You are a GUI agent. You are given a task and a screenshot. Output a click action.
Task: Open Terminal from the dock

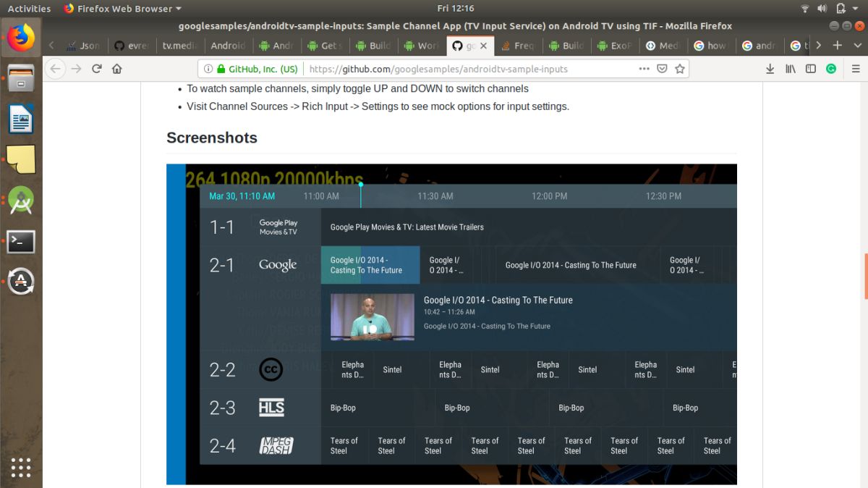tap(21, 241)
